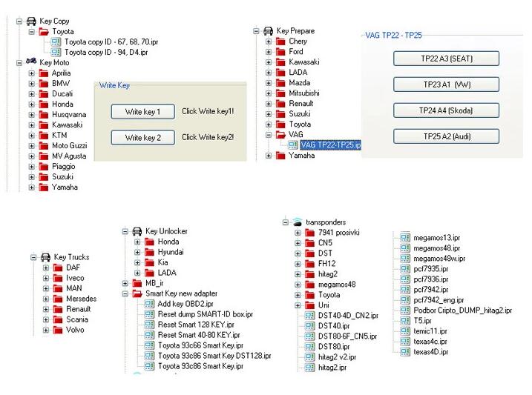Select the Mitsubishi tree item
The width and height of the screenshot is (532, 395).
(x=304, y=93)
